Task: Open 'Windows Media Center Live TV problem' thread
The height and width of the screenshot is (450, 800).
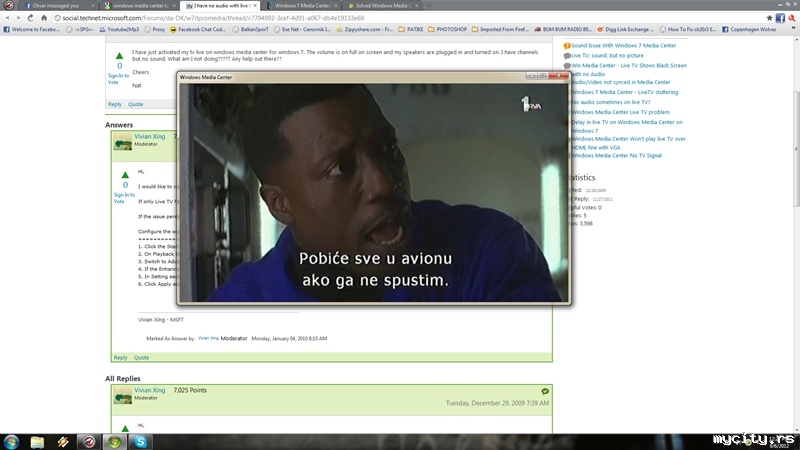Action: point(620,112)
